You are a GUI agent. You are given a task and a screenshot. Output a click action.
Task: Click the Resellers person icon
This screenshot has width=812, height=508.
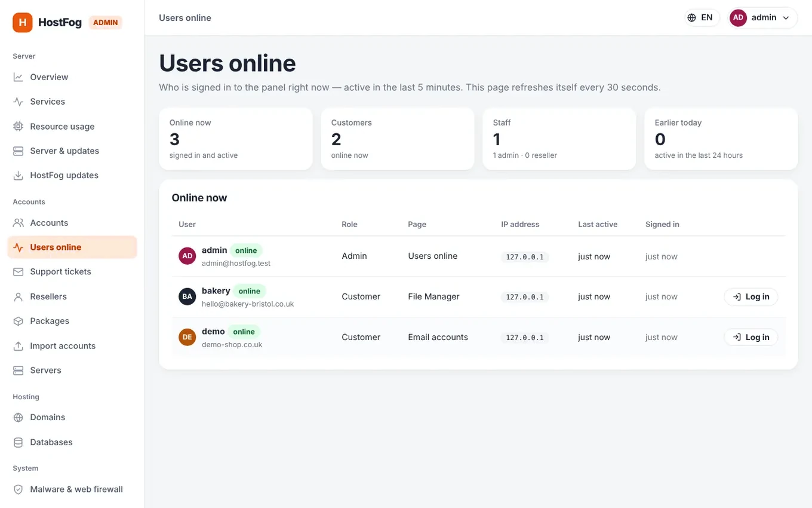coord(19,296)
